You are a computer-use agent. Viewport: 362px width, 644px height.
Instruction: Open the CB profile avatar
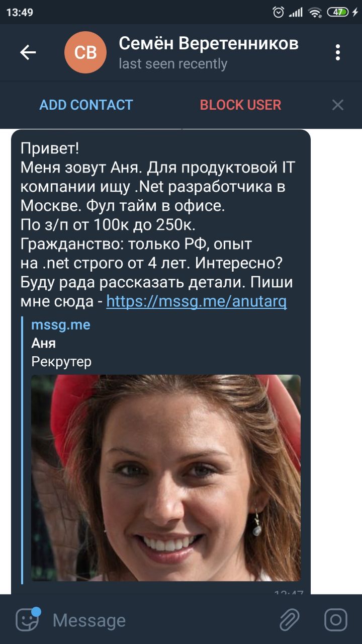[x=85, y=52]
